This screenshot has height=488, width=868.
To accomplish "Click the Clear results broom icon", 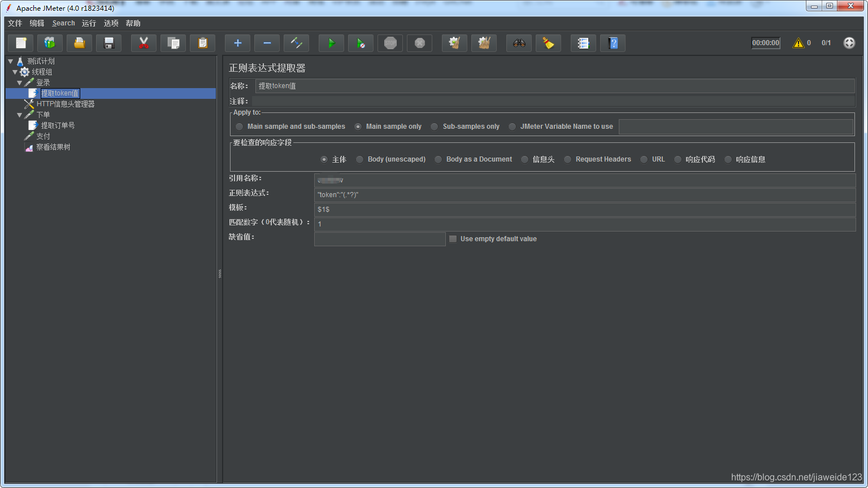I will coord(455,43).
